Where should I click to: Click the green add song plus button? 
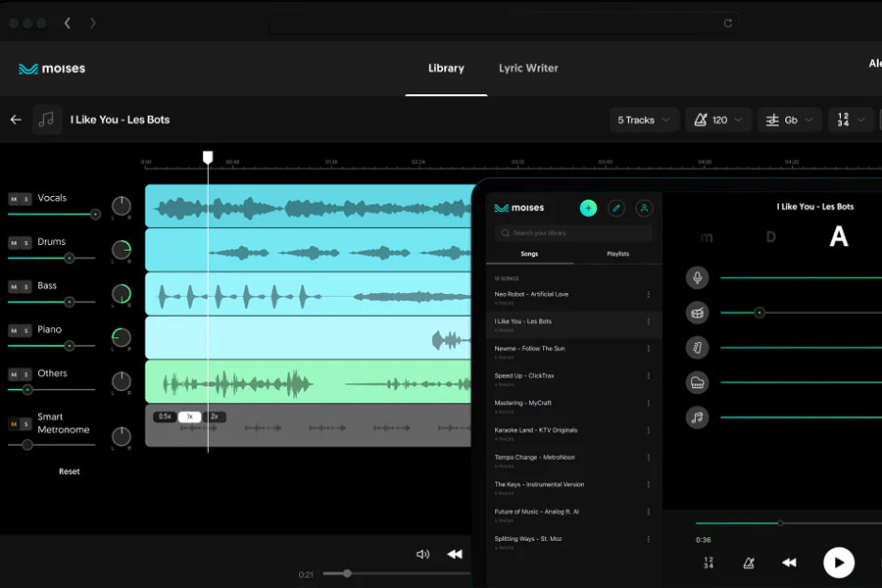pos(588,208)
